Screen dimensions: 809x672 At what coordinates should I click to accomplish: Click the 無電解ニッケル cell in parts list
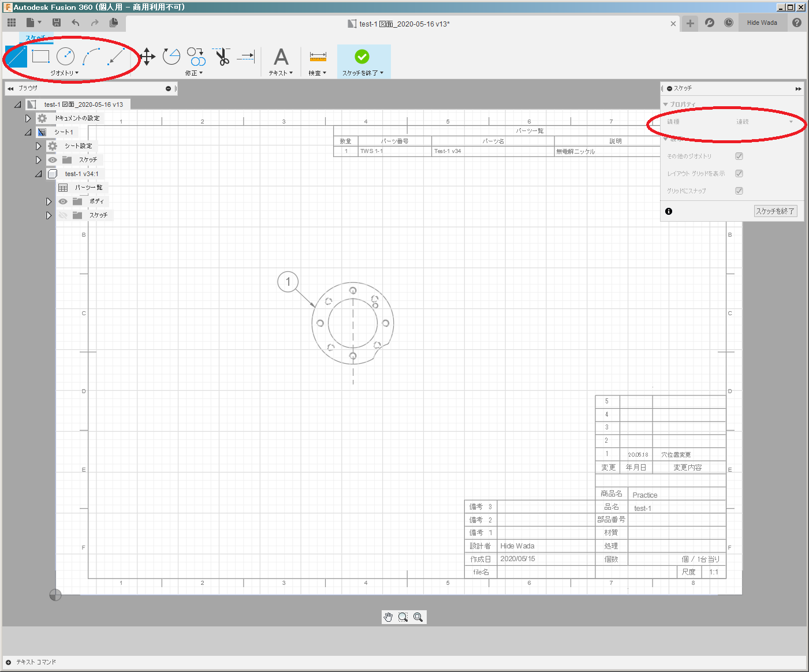point(576,152)
